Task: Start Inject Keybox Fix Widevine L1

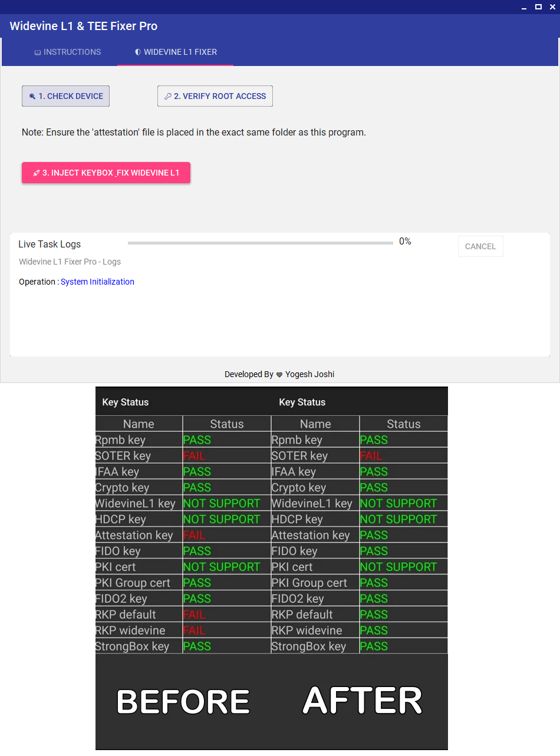Action: (106, 173)
